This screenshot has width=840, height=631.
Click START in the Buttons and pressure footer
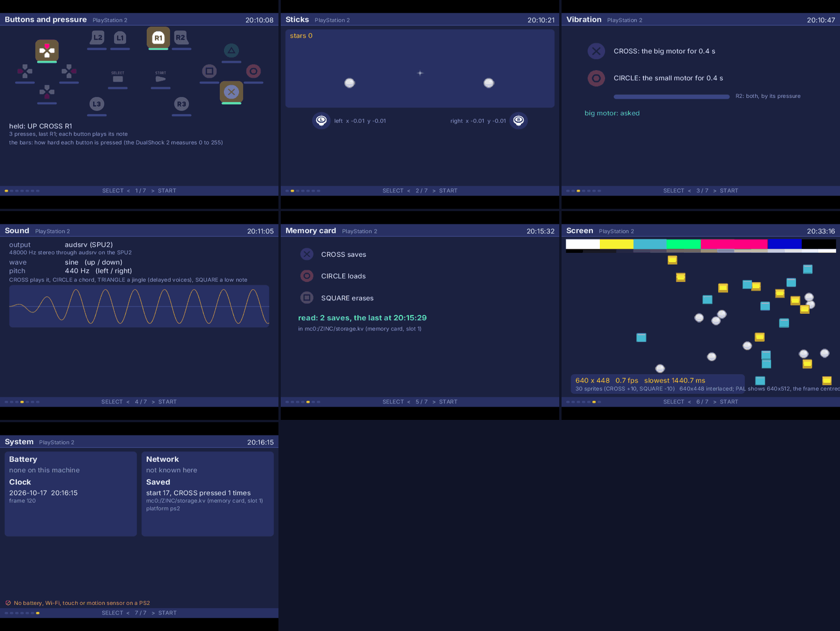(x=167, y=191)
